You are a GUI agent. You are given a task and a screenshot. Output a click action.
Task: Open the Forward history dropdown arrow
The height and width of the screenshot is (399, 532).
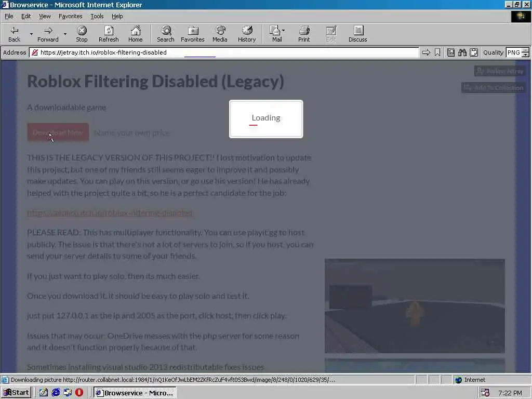click(x=65, y=34)
